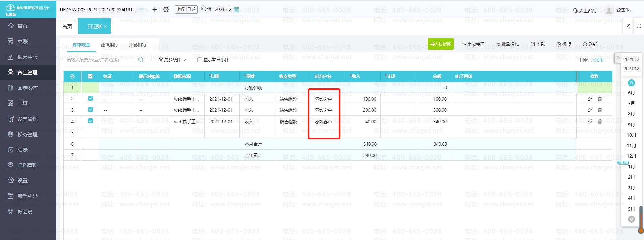Click 导入日记账 button
This screenshot has height=240, width=644.
coord(440,44)
